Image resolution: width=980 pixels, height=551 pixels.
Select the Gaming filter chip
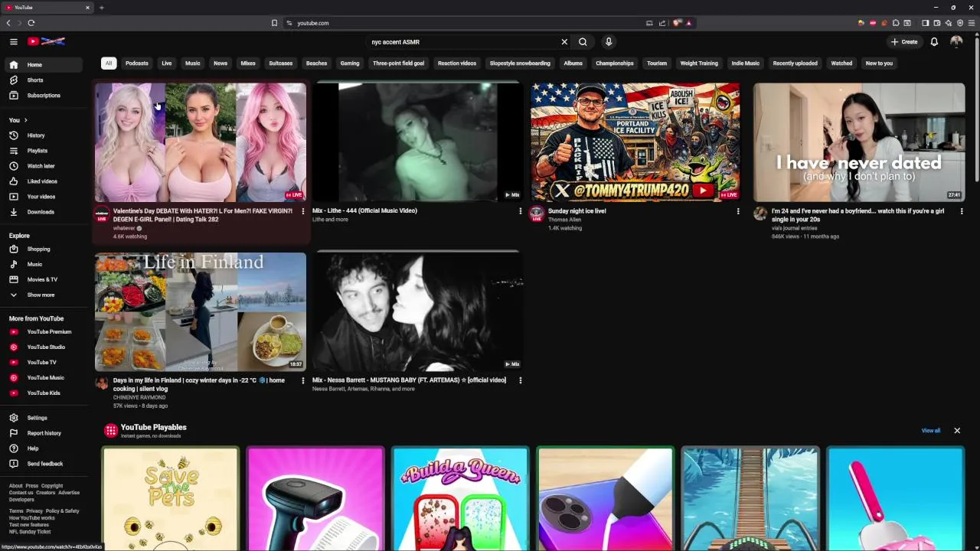tap(350, 64)
